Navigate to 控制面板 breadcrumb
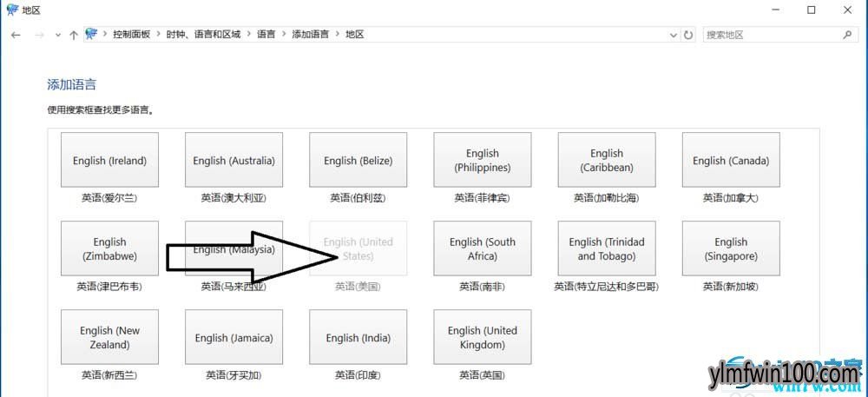 tap(132, 35)
